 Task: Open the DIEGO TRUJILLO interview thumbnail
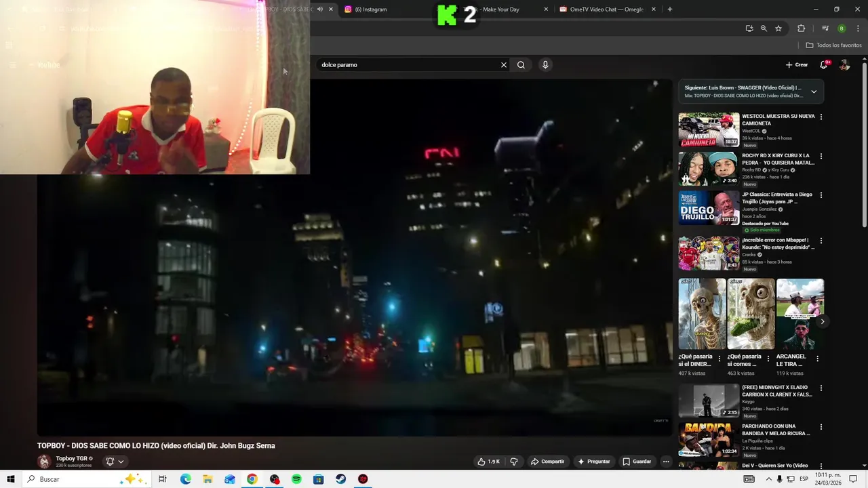(x=709, y=207)
